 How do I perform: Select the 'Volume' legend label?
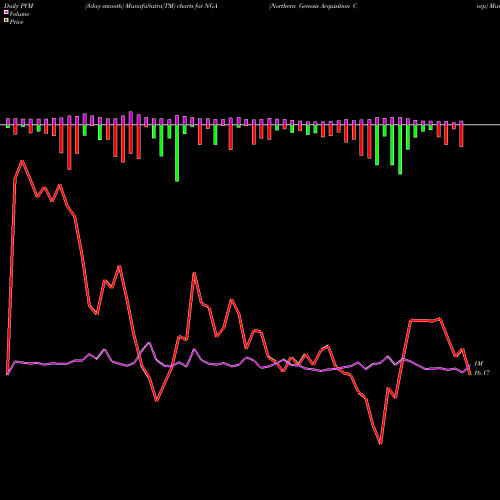(19, 14)
